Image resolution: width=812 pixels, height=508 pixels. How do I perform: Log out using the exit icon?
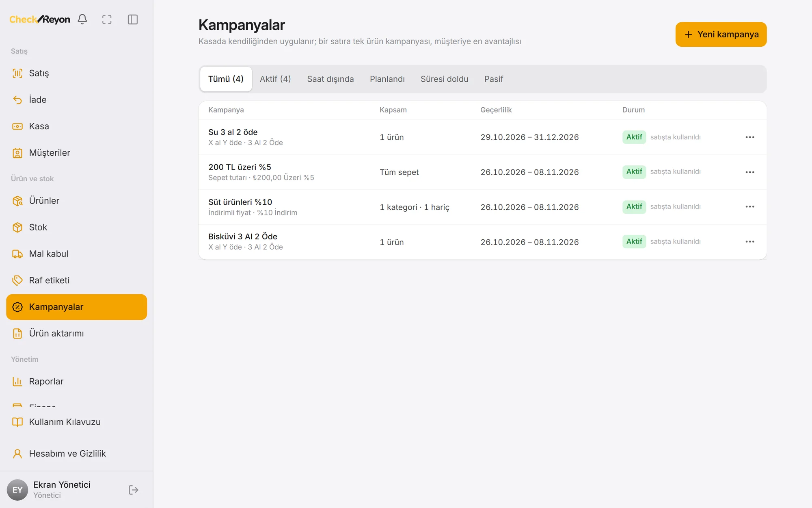(134, 490)
